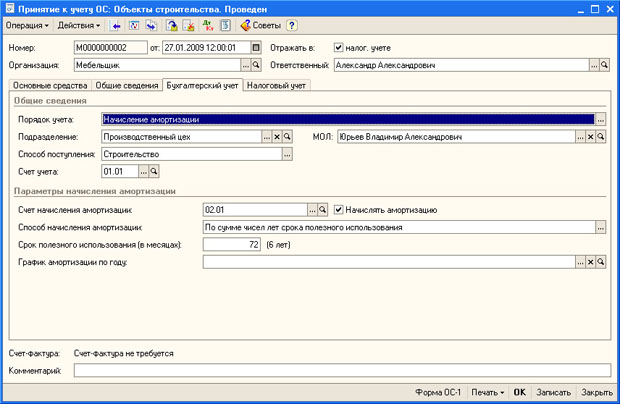Toggle the налог. учете checkbox
620x404 pixels.
pos(338,48)
